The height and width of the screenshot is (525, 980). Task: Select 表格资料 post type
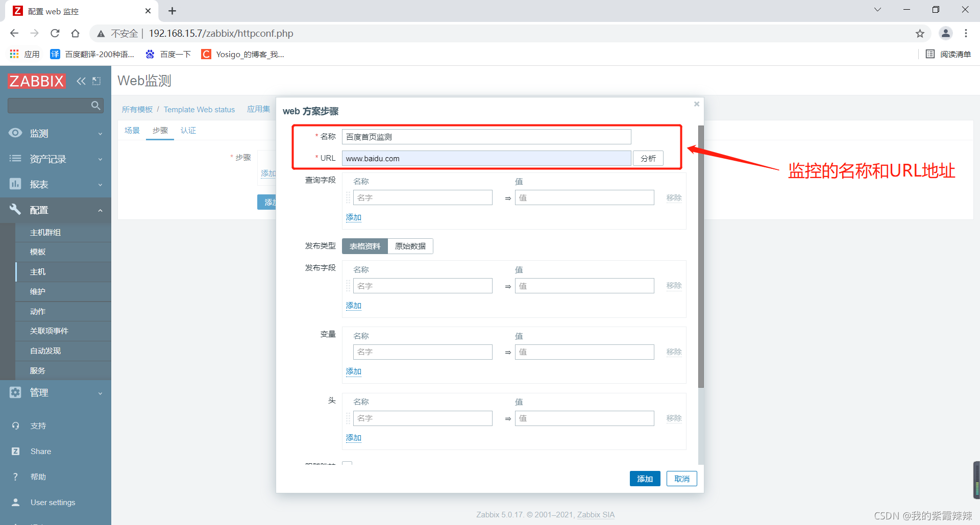click(365, 246)
